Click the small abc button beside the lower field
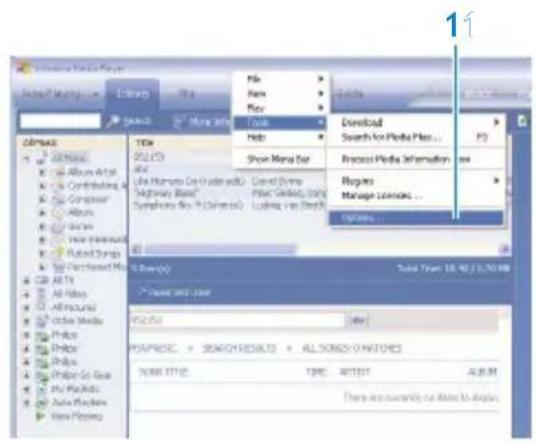This screenshot has height=443, width=537. [358, 320]
